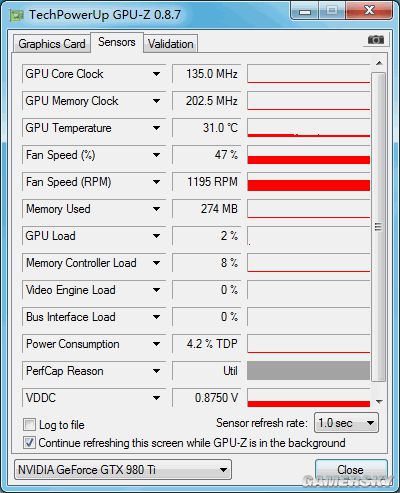Screen dimensions: 400x493
Task: Open the NVIDIA GeForce GTX 980 Ti selector
Action: pyautogui.click(x=123, y=470)
